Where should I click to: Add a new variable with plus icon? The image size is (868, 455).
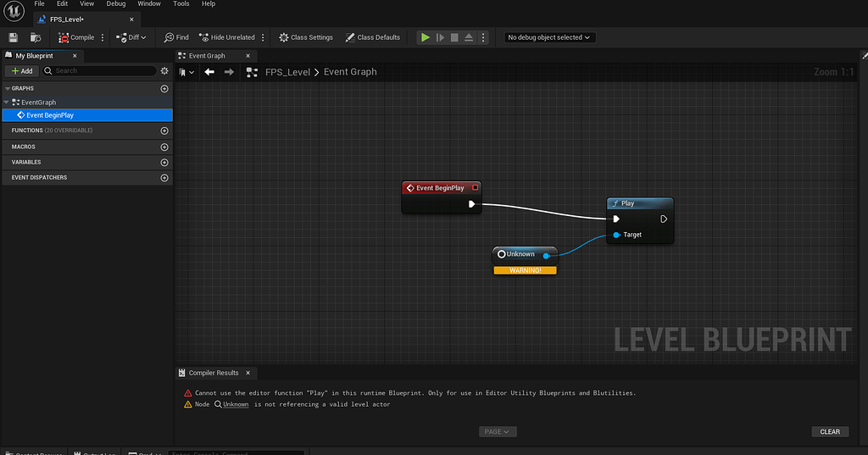coord(164,162)
